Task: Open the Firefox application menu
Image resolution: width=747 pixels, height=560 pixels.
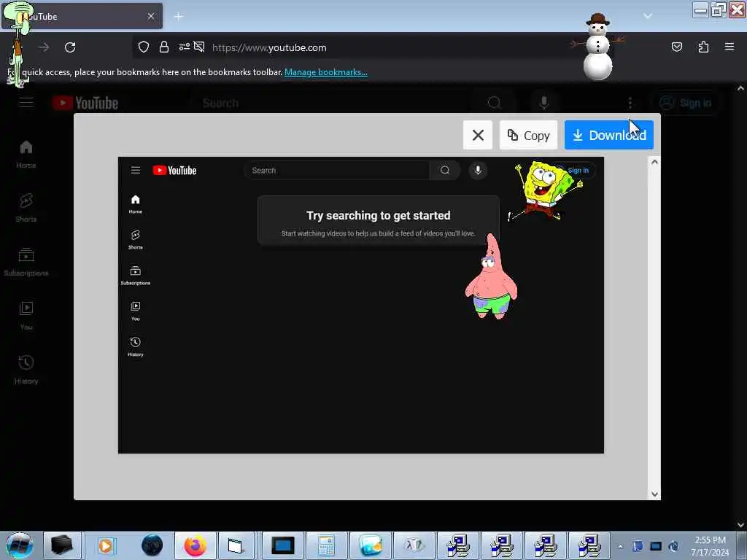Action: [729, 47]
